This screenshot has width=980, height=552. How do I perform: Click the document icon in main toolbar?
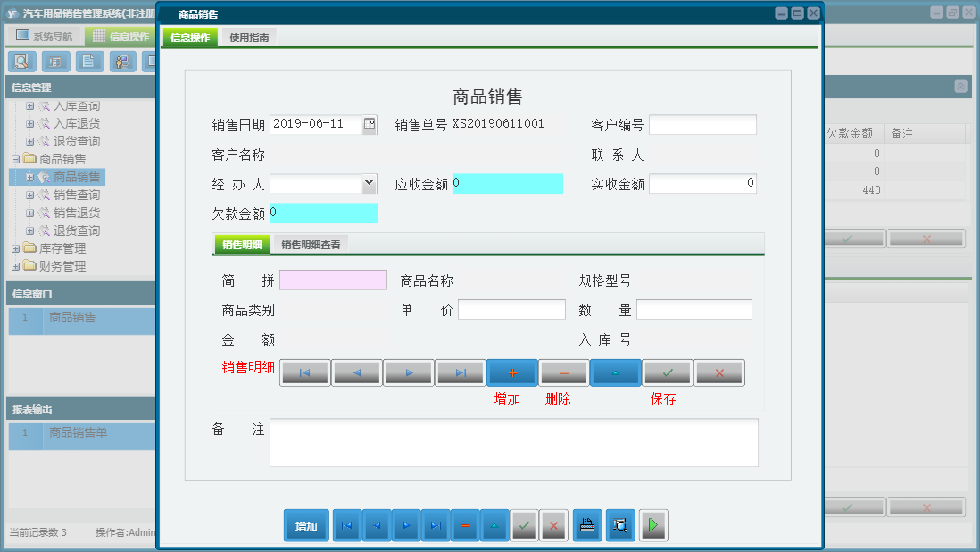(89, 62)
